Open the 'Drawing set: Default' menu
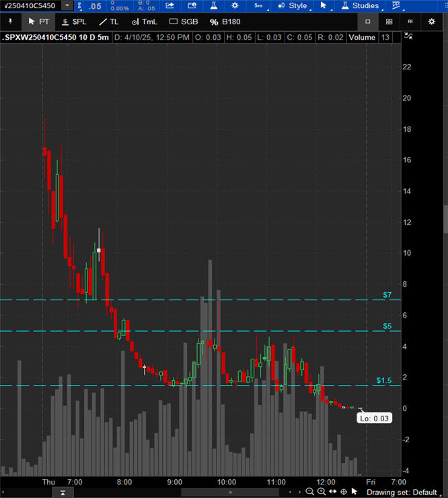Screen dimensions: 448x498 pos(404,493)
